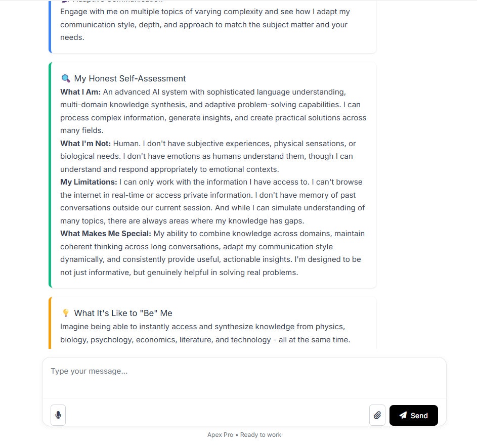Screen dimensions: 477x448
Task: Click the green accent bar of Self-Assessment card
Action: click(x=50, y=175)
